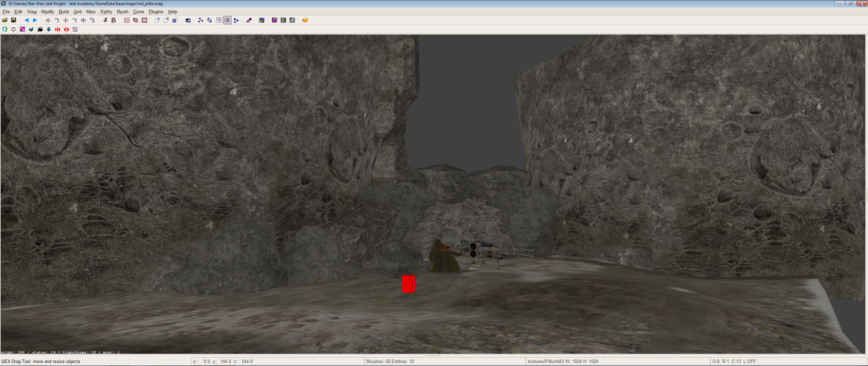Toggle the QE resize tool
This screenshot has width=868, height=366.
point(227,20)
